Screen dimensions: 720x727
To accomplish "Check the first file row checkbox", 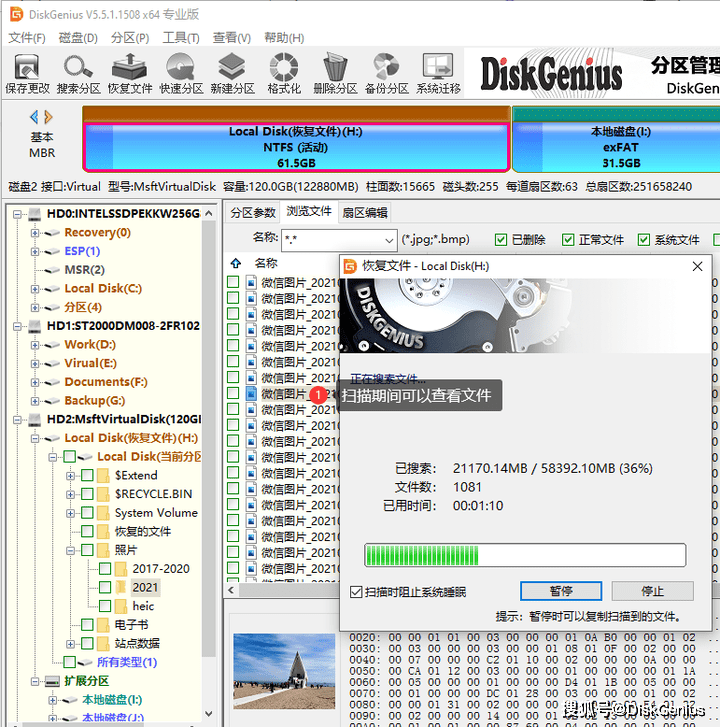I will coord(233,282).
